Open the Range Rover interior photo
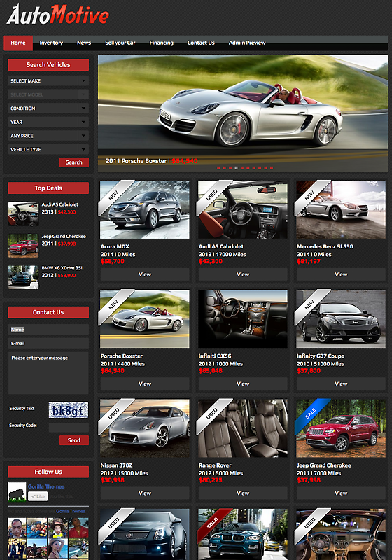The width and height of the screenshot is (392, 560). coord(243,428)
